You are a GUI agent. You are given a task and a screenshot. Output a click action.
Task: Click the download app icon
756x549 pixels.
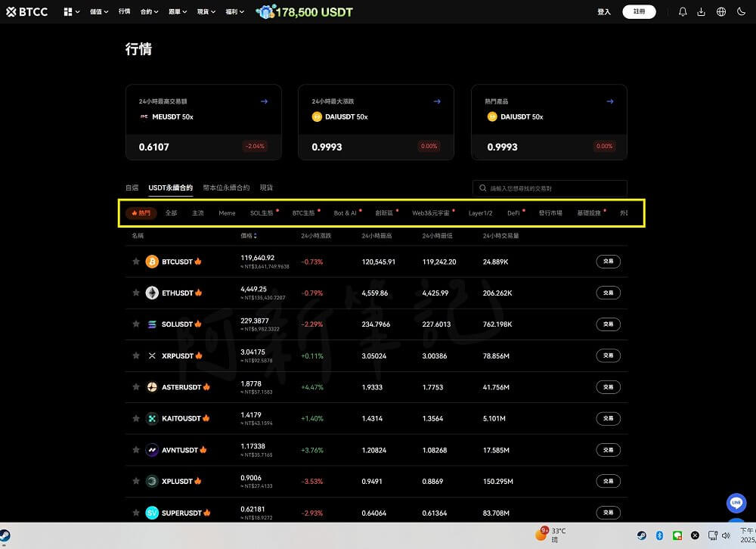702,11
